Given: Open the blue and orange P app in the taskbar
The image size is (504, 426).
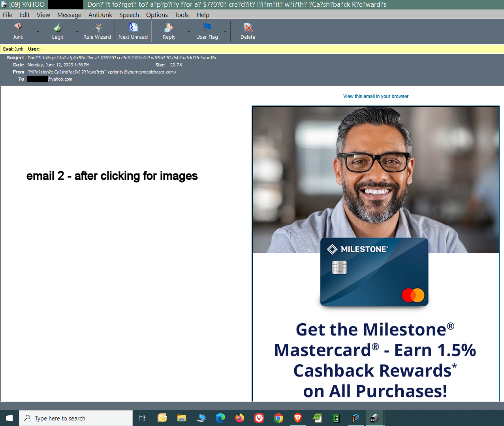Looking at the screenshot, I should pyautogui.click(x=355, y=418).
